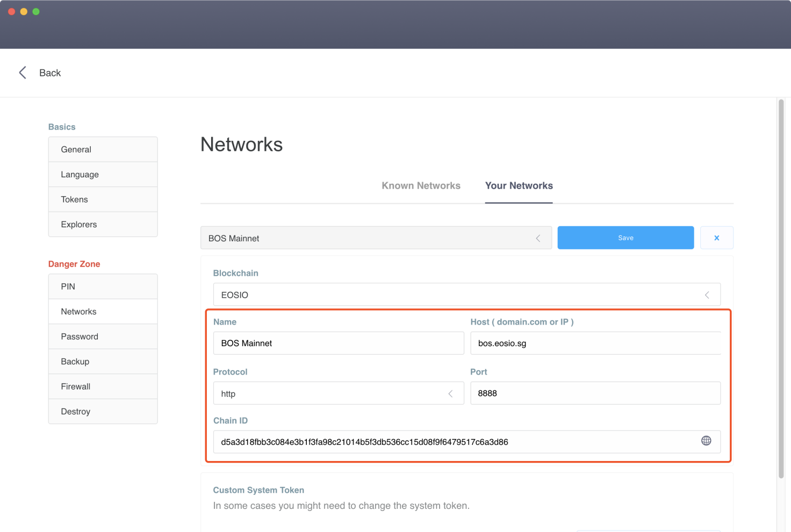
Task: Click the globe icon in Chain ID field
Action: [x=706, y=441]
